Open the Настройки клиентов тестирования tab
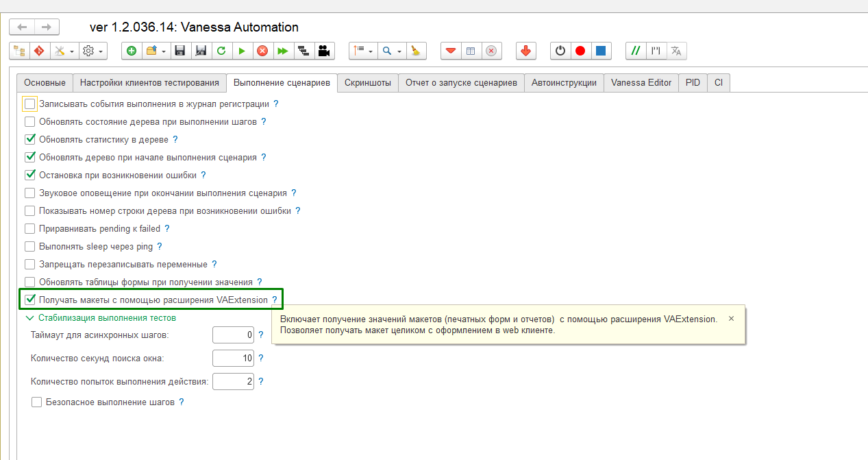This screenshot has height=460, width=868. pos(149,82)
